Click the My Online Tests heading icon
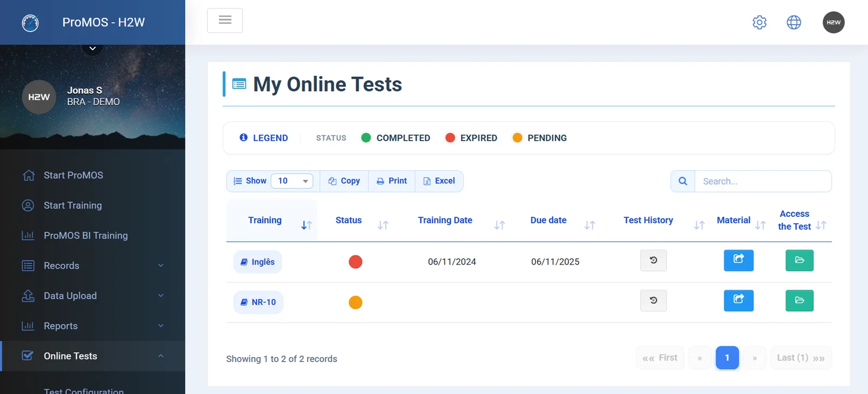The width and height of the screenshot is (868, 394). pyautogui.click(x=239, y=84)
